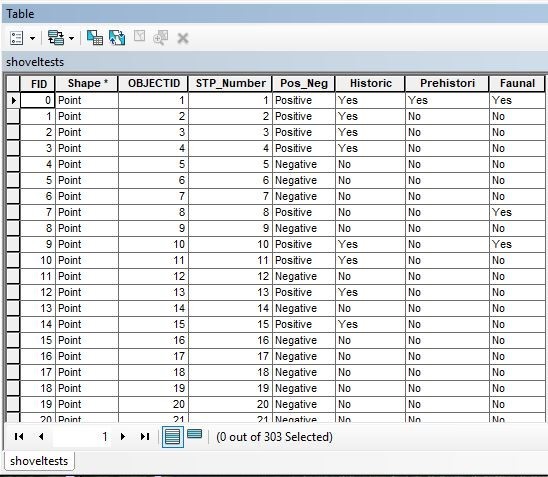Click the record number input field
Screen dimensions: 548x477
coord(82,436)
